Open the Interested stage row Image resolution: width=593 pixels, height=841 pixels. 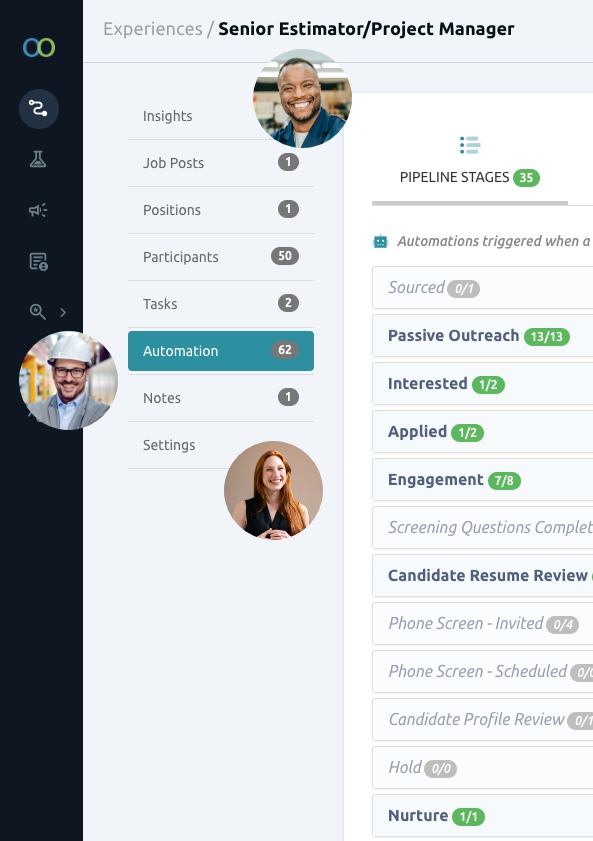coord(483,384)
